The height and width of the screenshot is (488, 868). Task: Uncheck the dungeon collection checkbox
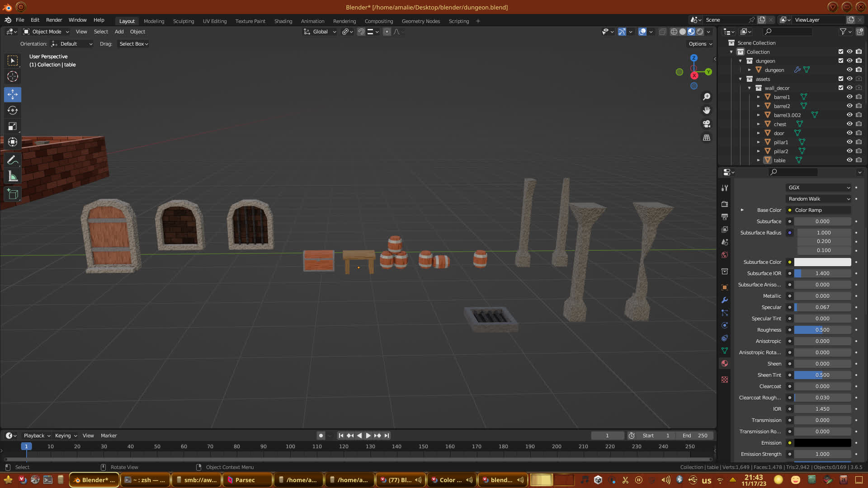coord(841,61)
